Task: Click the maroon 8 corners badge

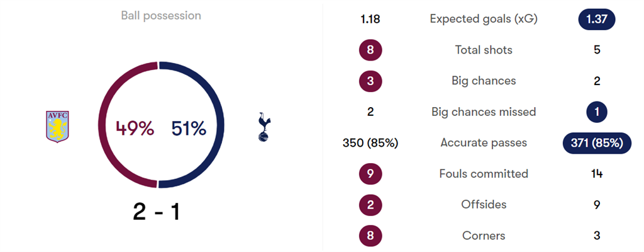Action: [370, 236]
